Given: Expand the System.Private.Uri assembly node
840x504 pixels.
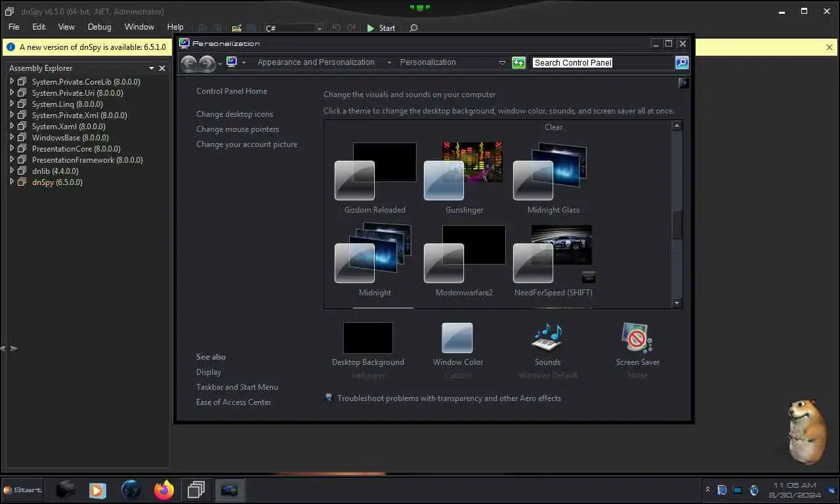Looking at the screenshot, I should click(12, 93).
